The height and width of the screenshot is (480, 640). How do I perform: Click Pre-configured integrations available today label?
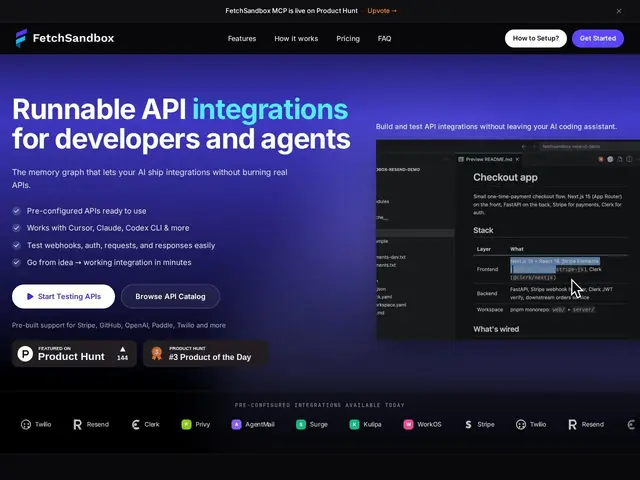click(x=320, y=405)
